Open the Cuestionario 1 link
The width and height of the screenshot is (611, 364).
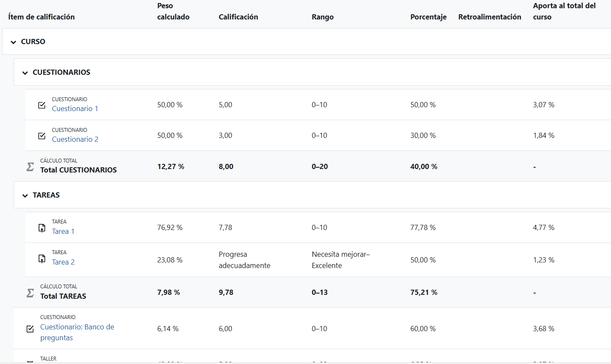(75, 109)
